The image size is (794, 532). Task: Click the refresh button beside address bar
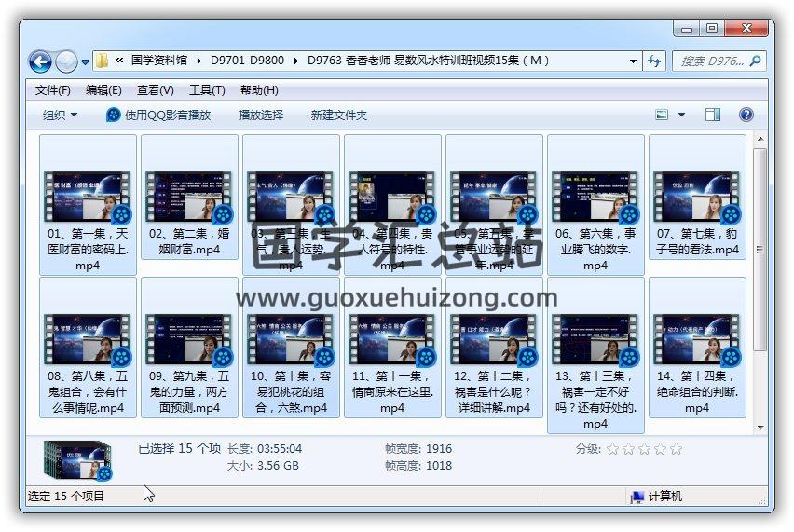click(x=655, y=61)
